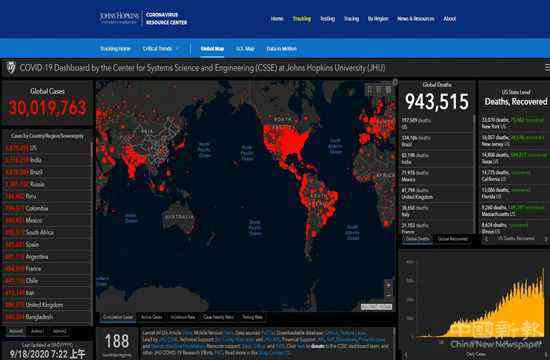This screenshot has height=360, width=550.
Task: Click the U.S. Map link
Action: (245, 49)
